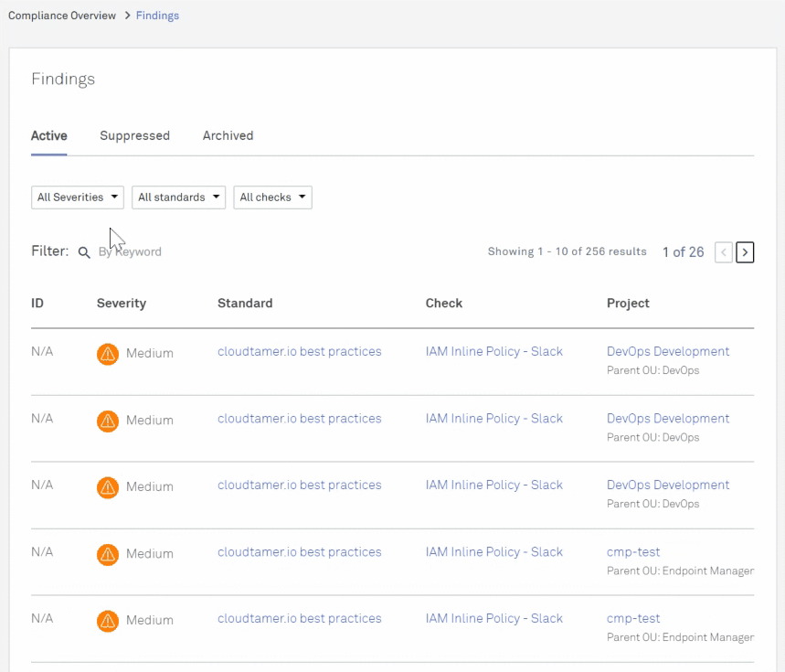785x672 pixels.
Task: Click the 'Showing 1 - 10 of 256 results' text
Action: (568, 251)
